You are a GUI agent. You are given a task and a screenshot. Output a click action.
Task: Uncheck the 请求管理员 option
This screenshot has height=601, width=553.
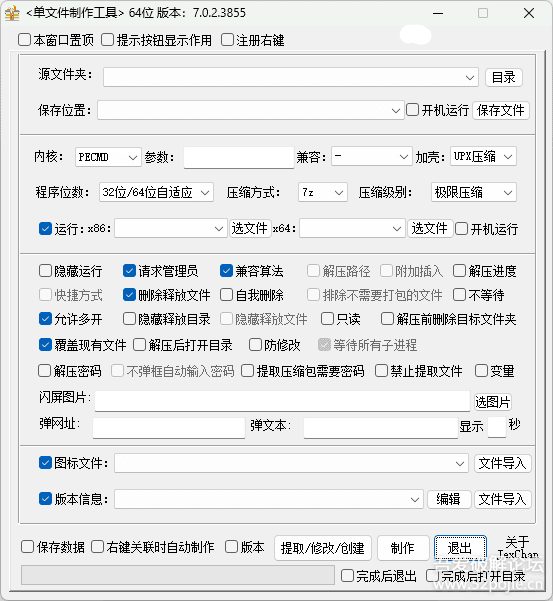click(x=130, y=271)
